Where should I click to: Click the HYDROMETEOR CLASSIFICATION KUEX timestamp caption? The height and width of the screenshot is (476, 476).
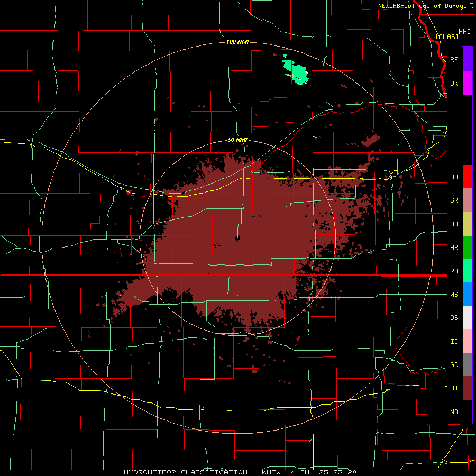click(x=240, y=472)
